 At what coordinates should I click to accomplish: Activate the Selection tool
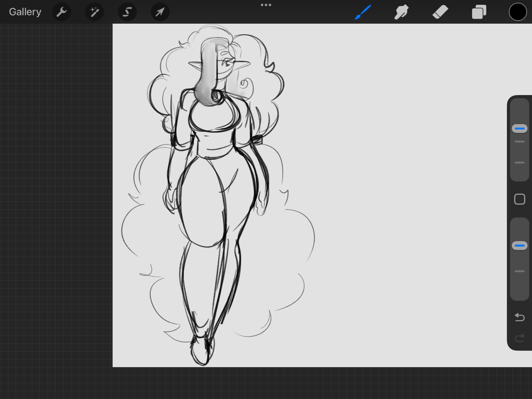(127, 12)
